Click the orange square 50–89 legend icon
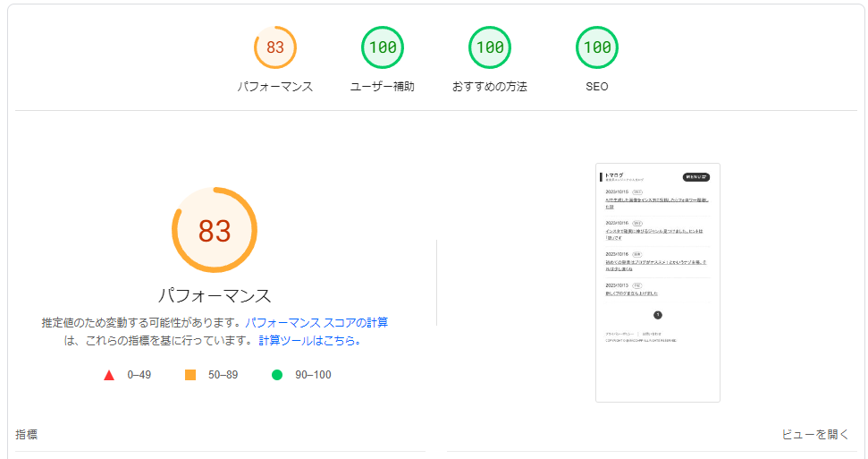The height and width of the screenshot is (459, 868). coord(190,375)
